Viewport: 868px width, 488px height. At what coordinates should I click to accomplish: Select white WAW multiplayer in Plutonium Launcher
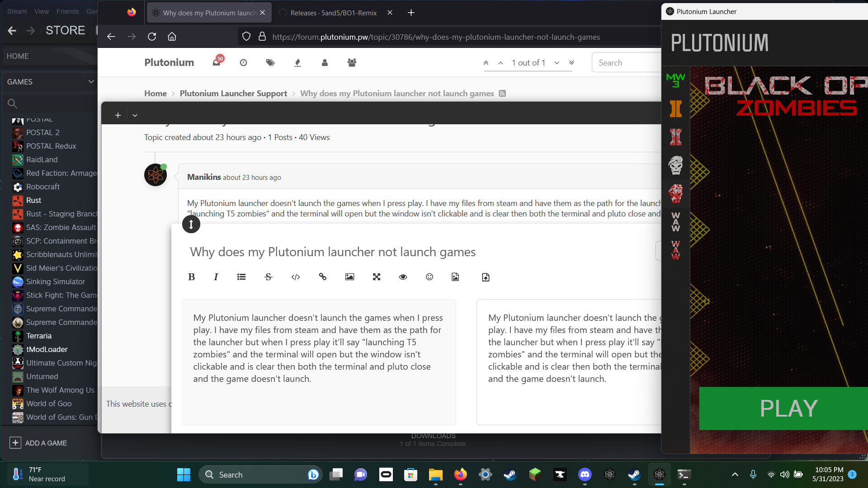pyautogui.click(x=675, y=222)
